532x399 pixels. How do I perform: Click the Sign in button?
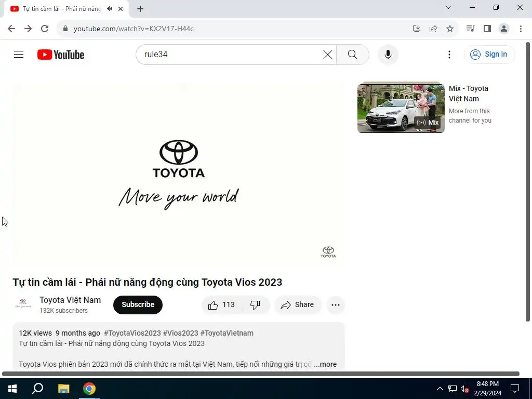coord(489,54)
